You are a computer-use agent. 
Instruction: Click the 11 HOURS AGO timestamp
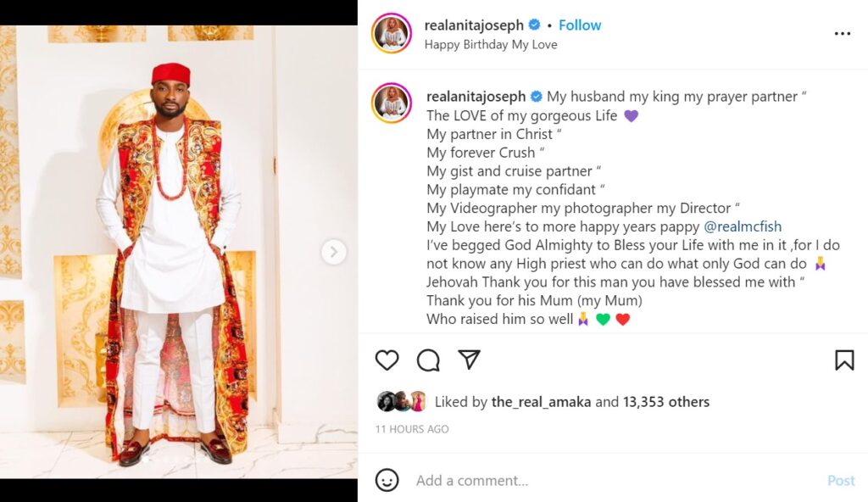click(x=412, y=429)
